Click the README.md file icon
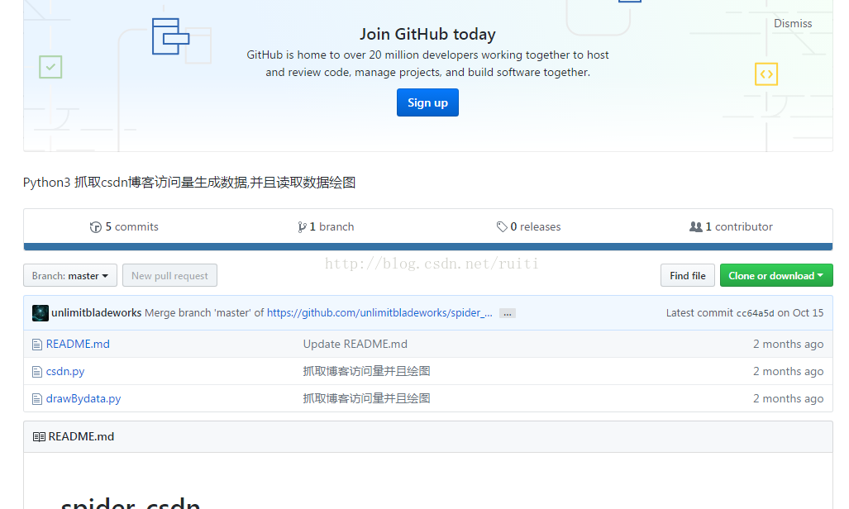 (x=37, y=344)
